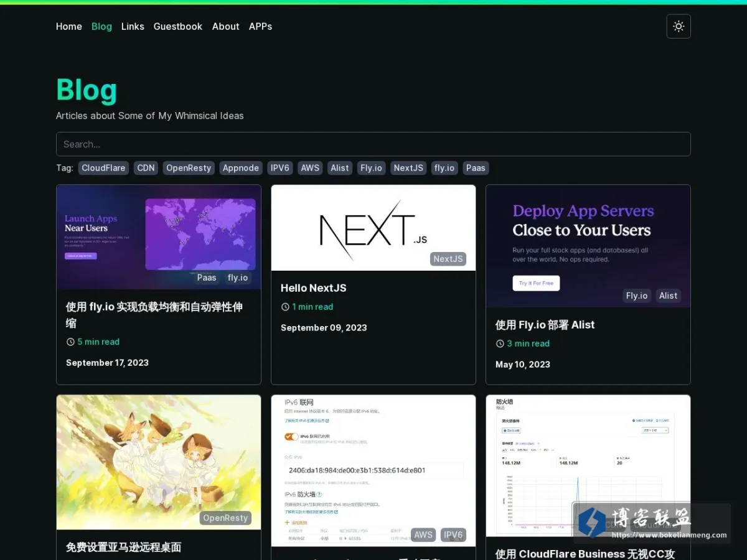Go to the Links page
The height and width of the screenshot is (560, 747).
pos(133,26)
